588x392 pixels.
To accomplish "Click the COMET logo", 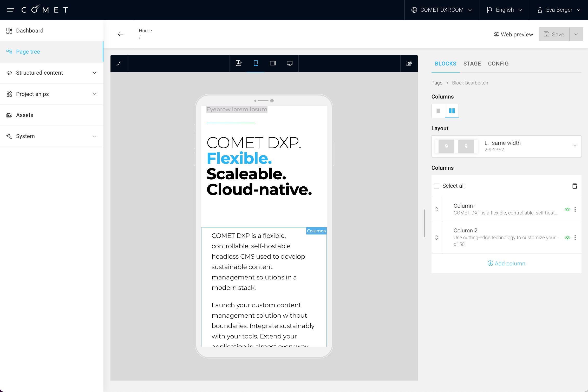I will [45, 9].
